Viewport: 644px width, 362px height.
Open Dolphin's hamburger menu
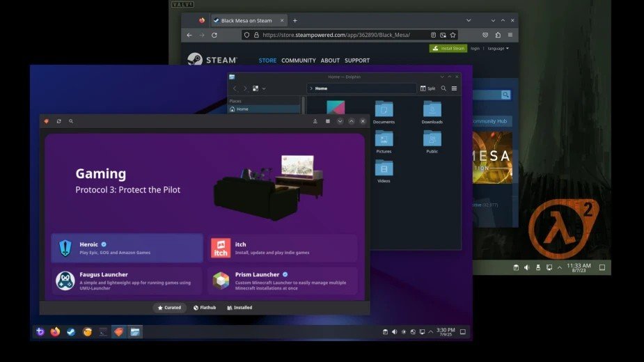[454, 88]
